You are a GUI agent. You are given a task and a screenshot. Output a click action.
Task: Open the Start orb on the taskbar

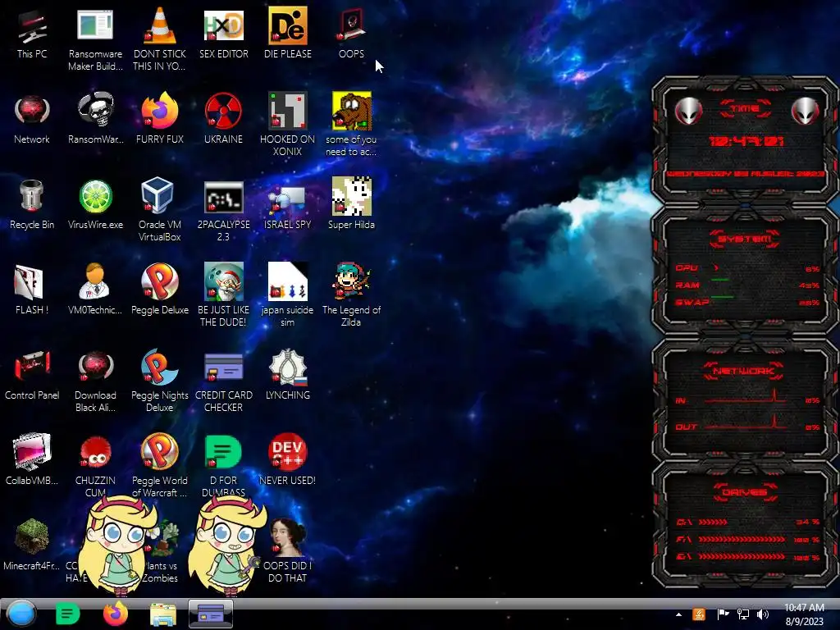(21, 614)
